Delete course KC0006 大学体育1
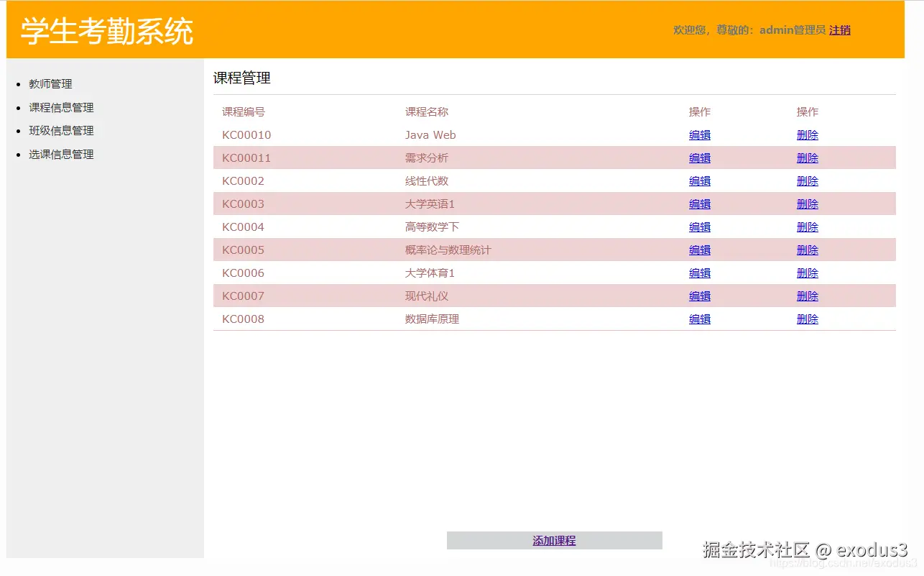The image size is (924, 576). 808,273
